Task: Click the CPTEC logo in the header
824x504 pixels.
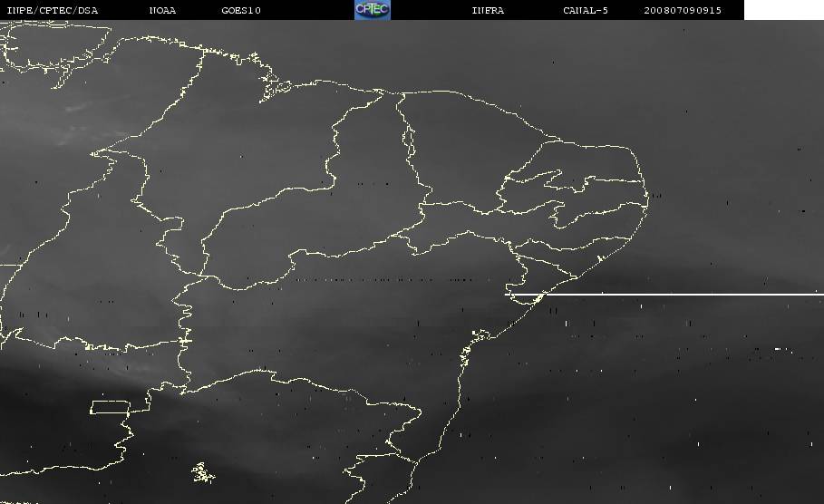Action: (x=372, y=9)
